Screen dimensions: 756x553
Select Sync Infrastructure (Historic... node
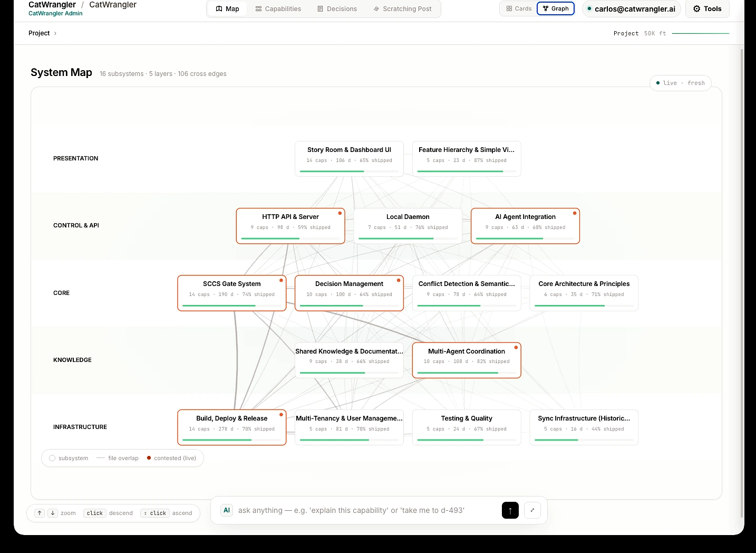click(584, 427)
